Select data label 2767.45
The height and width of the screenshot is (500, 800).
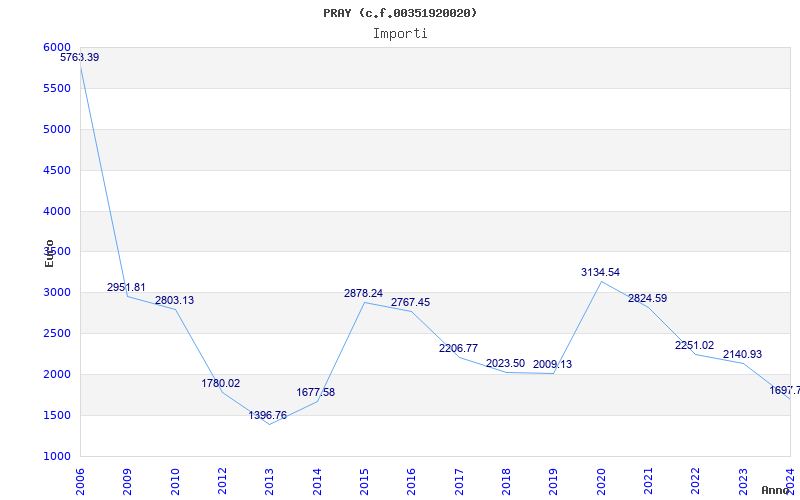pos(410,302)
